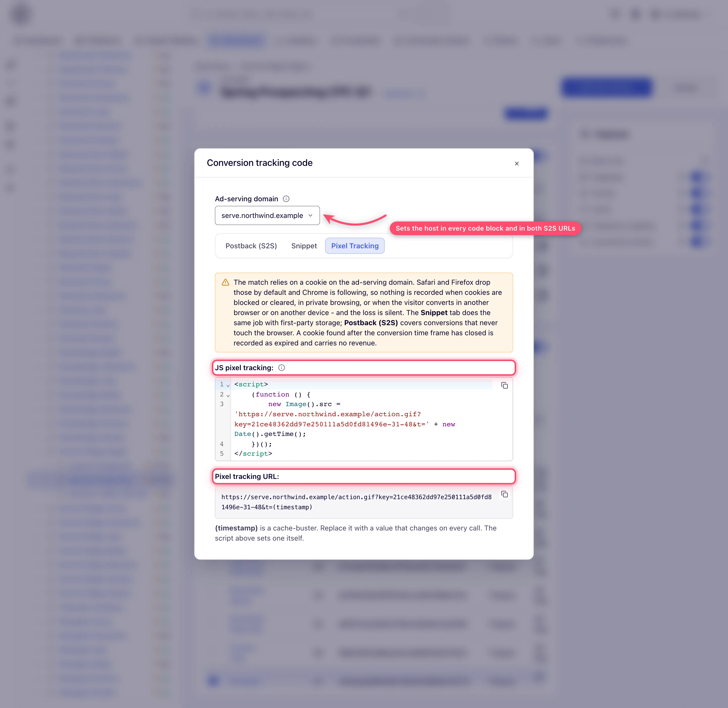The width and height of the screenshot is (728, 708).
Task: Copy the pixel tracking URL
Action: (504, 494)
